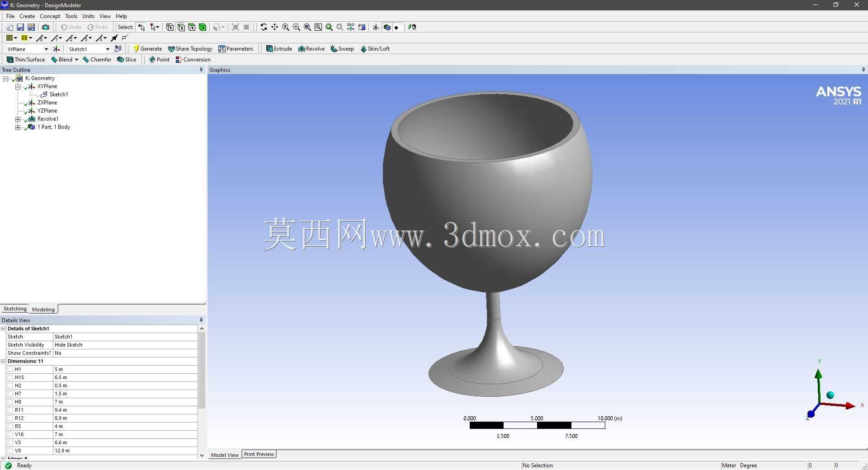Collapse the Details of Sketch1 section
This screenshot has height=470, width=868.
[x=3, y=329]
